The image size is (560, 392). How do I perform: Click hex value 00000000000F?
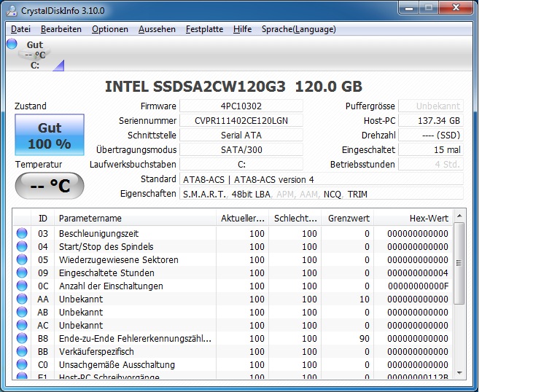click(x=418, y=286)
